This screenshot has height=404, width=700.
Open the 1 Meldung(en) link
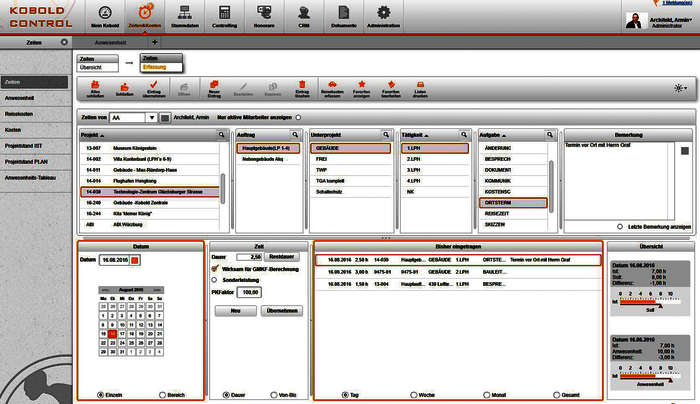pos(677,3)
